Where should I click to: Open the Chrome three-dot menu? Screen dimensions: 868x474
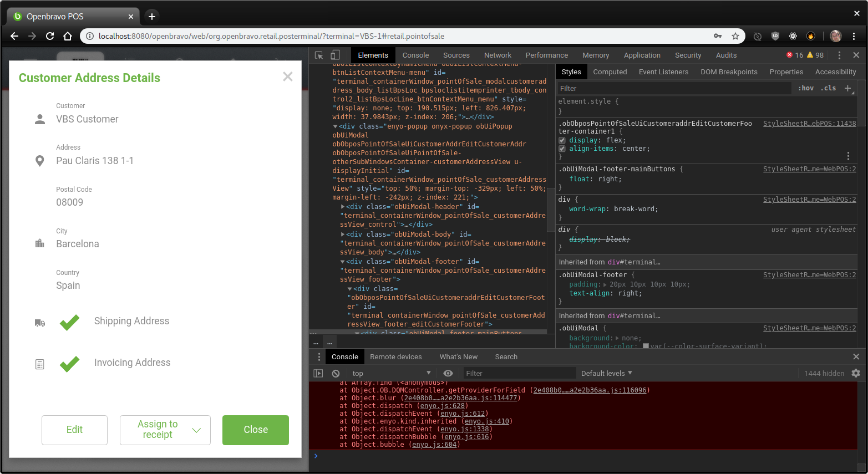[x=854, y=36]
